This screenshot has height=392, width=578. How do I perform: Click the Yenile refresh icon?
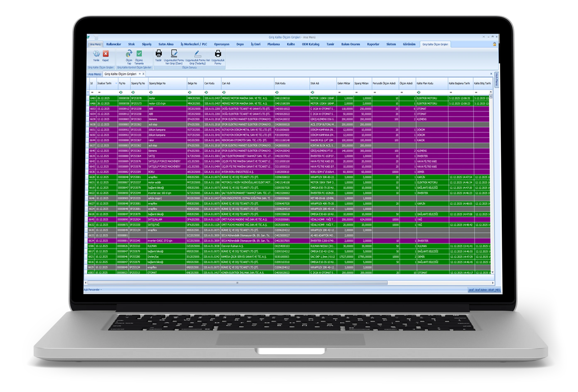(x=96, y=54)
